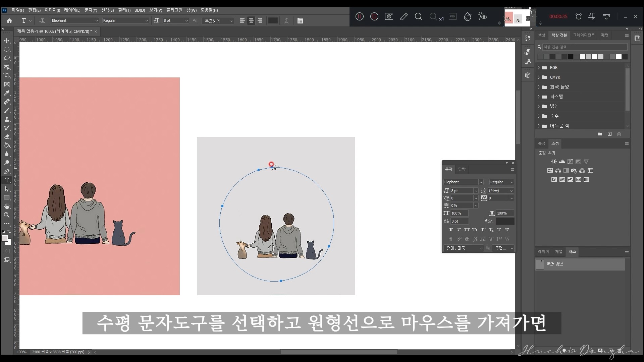
Task: Add a Brightness/Contrast adjustment layer
Action: pos(553,161)
